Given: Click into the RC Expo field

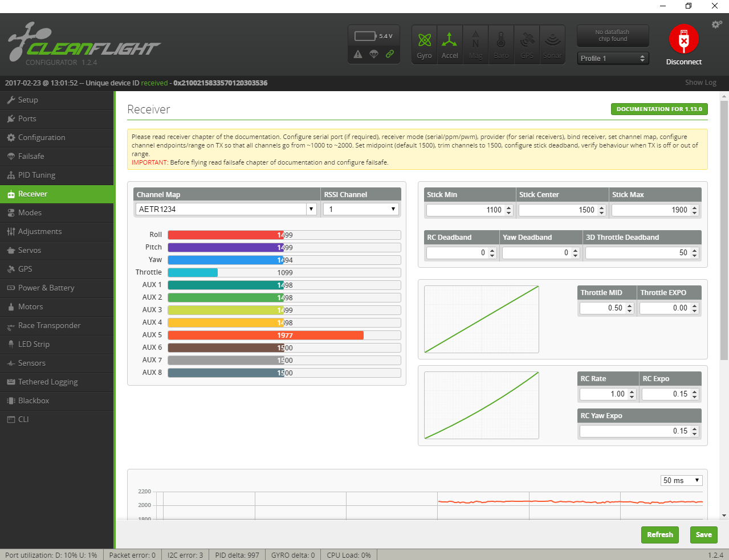Looking at the screenshot, I should tap(670, 394).
